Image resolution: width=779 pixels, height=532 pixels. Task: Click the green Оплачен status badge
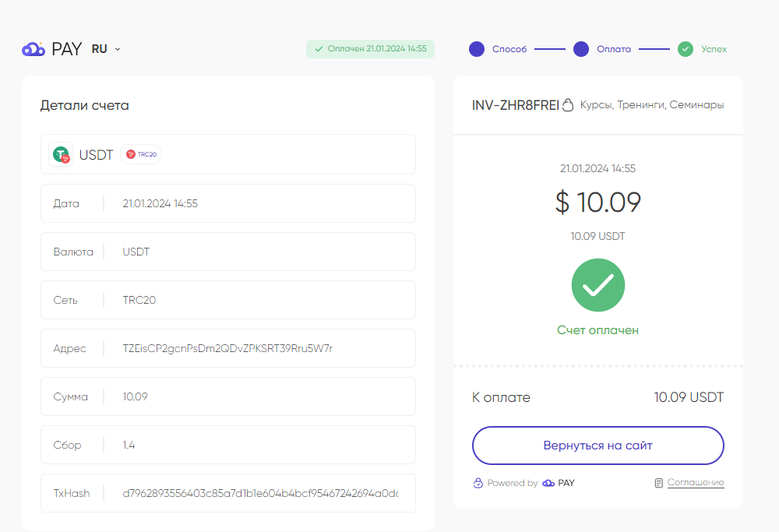(370, 48)
